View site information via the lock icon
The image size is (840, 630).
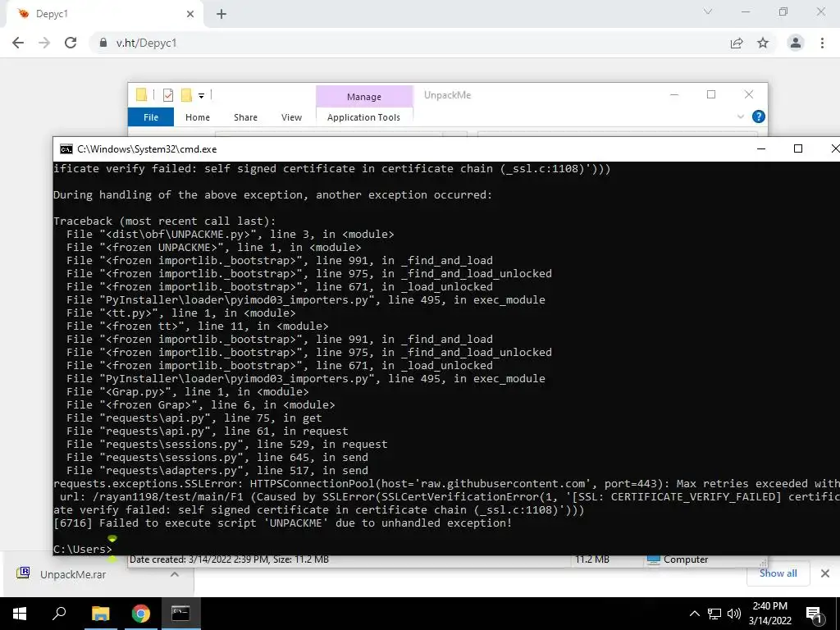(x=103, y=43)
